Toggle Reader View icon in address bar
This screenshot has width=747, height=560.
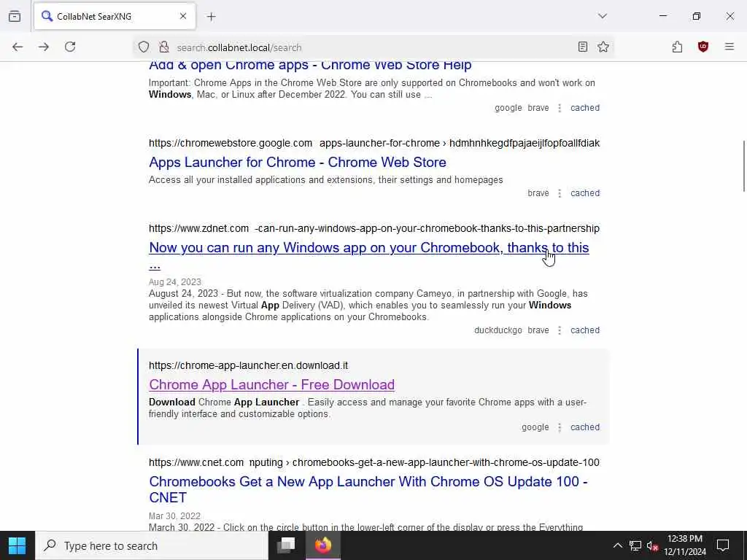tap(583, 47)
